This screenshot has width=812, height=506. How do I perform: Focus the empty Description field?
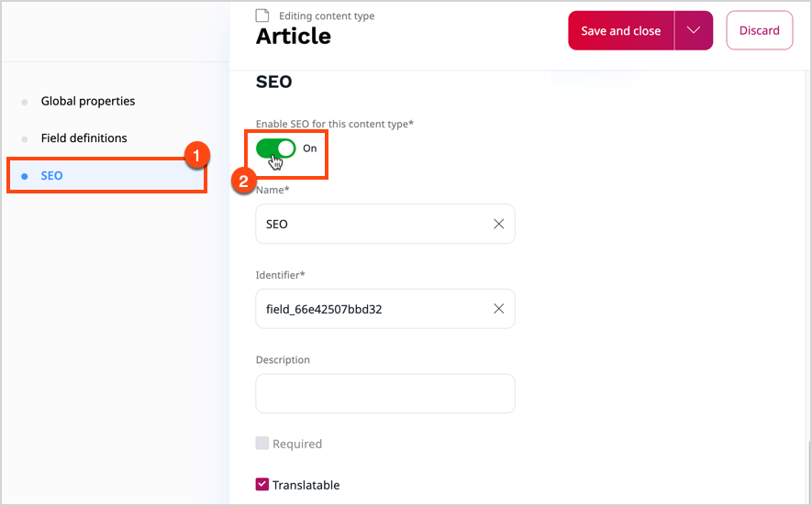pos(384,393)
